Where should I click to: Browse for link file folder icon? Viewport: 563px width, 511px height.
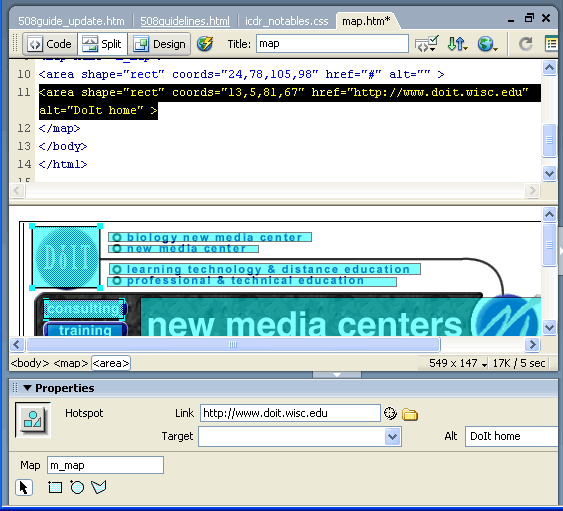coord(410,414)
